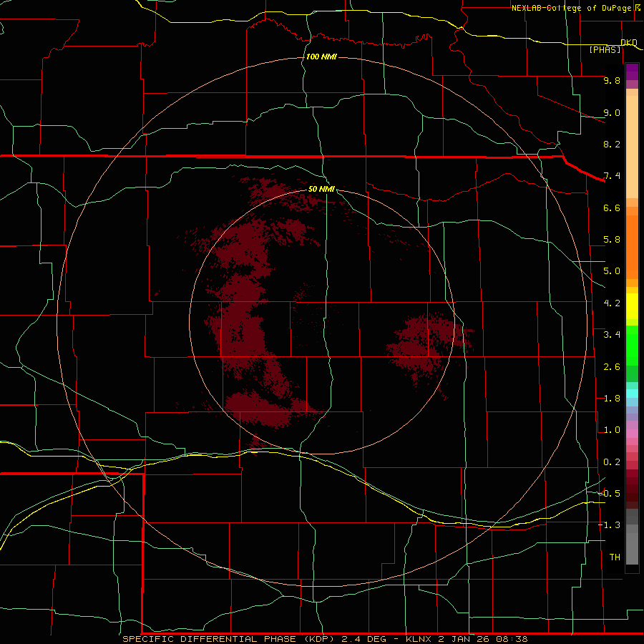Click the 5.8 scale value
The height and width of the screenshot is (644, 644).
(x=612, y=240)
